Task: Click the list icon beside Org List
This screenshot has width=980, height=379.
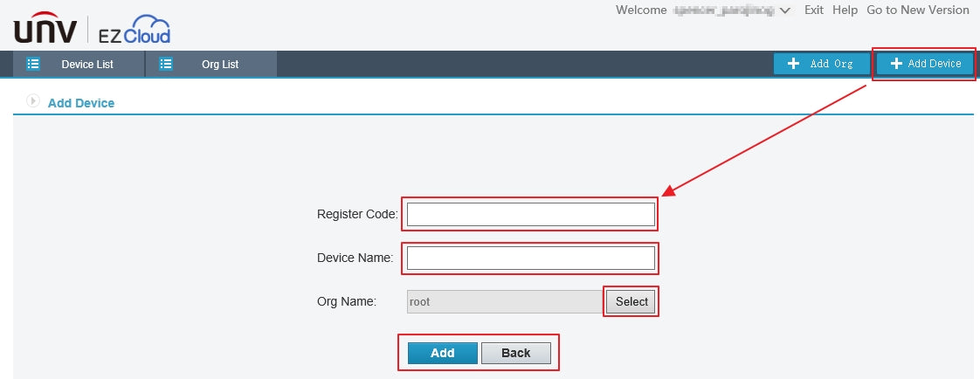Action: click(x=166, y=64)
